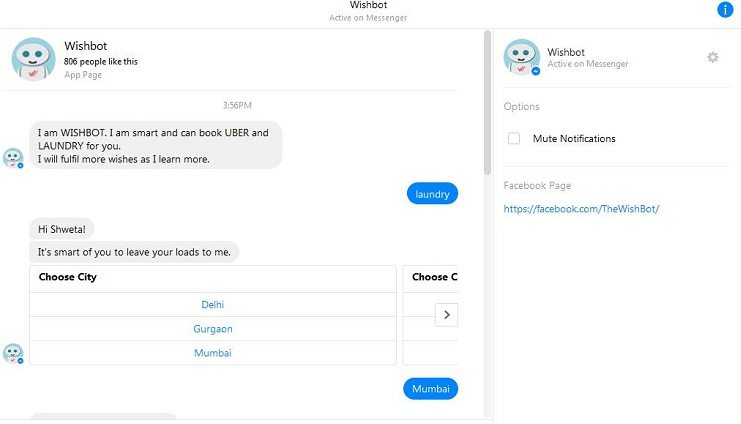Click Wishbot name in right info panel
Image resolution: width=741 pixels, height=424 pixels.
click(x=566, y=52)
